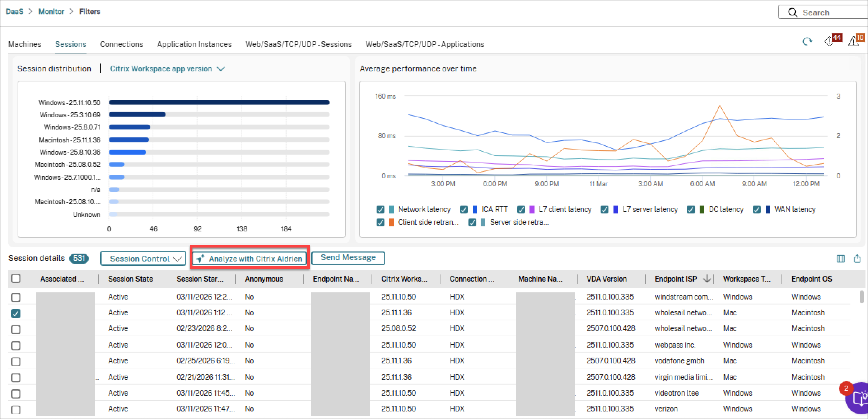Click the Windows-25.3.10.69 distribution bar
Screen dimensions: 868x419
(137, 115)
